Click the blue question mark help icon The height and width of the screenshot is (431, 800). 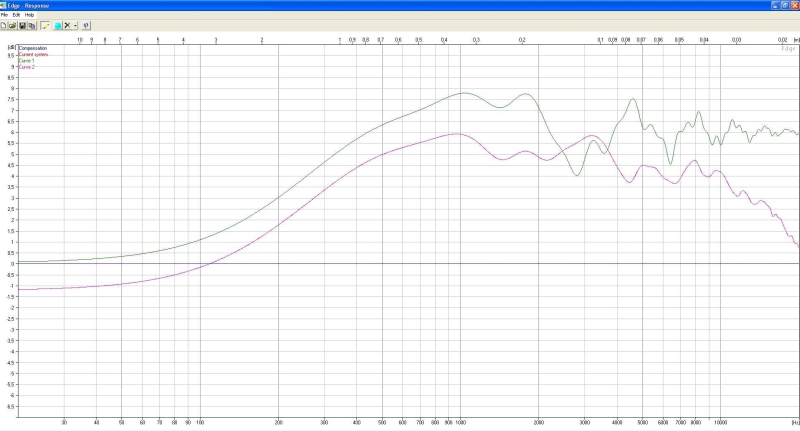pyautogui.click(x=86, y=25)
